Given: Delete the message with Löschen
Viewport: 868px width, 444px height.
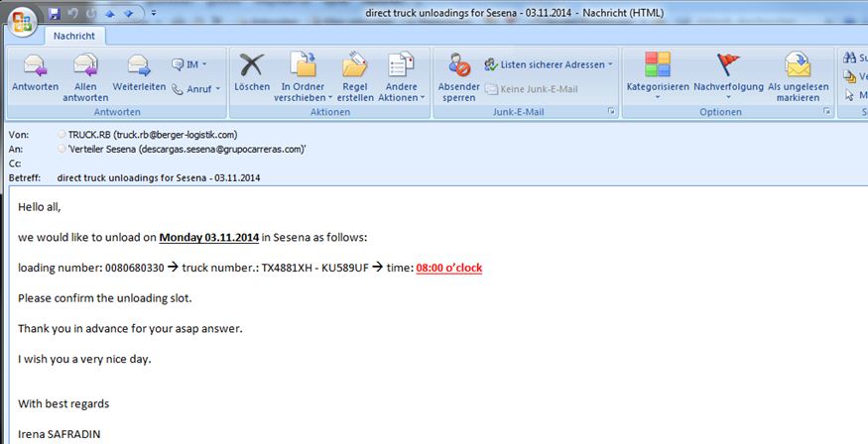Looking at the screenshot, I should [252, 72].
